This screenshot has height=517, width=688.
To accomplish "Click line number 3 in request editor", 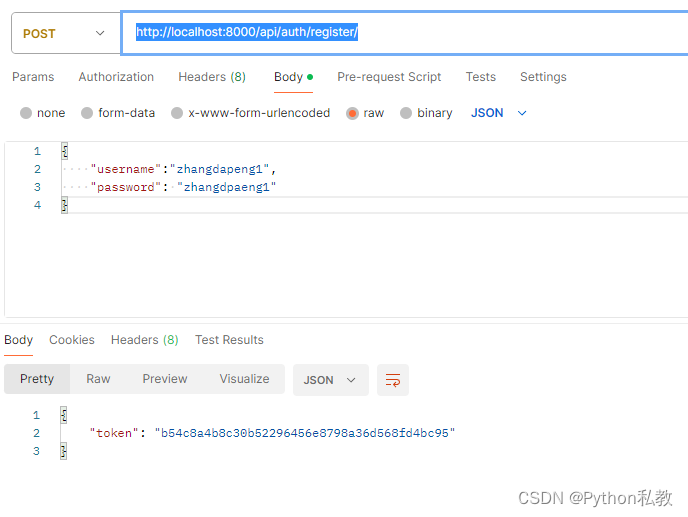I will pyautogui.click(x=37, y=187).
